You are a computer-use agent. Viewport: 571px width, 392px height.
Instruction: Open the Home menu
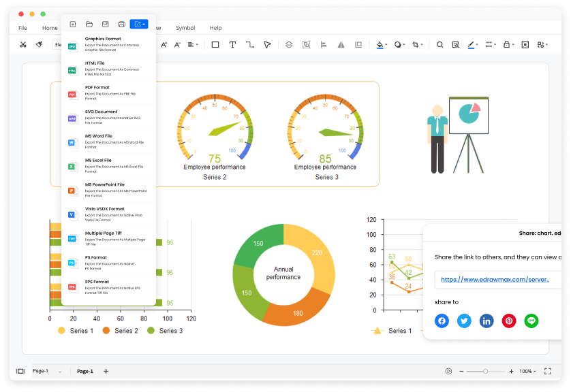50,28
